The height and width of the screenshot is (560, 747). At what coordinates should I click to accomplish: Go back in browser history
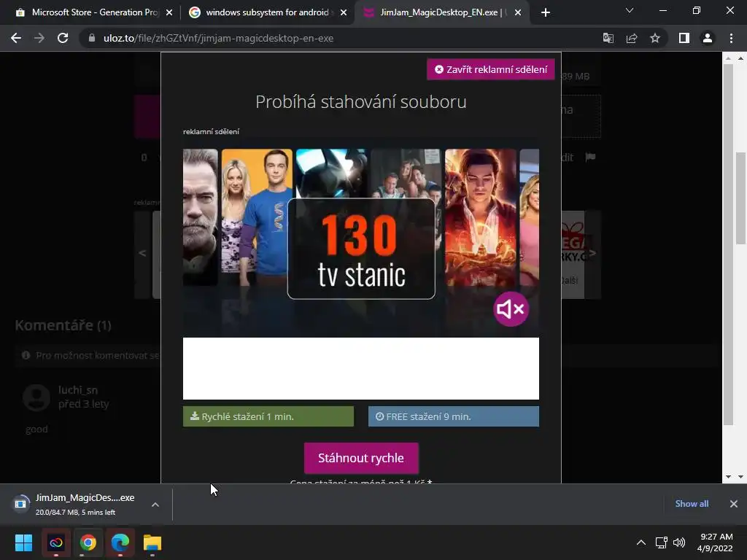16,38
